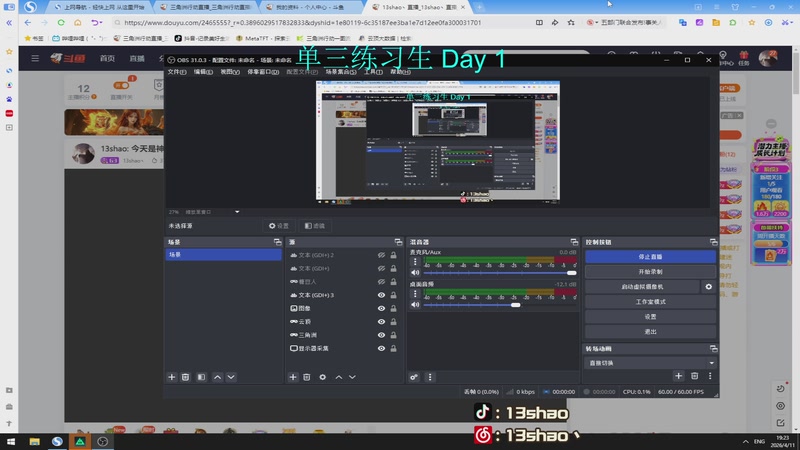This screenshot has height=450, width=800.
Task: Open 视图(V) menu in OBS
Action: (x=230, y=72)
